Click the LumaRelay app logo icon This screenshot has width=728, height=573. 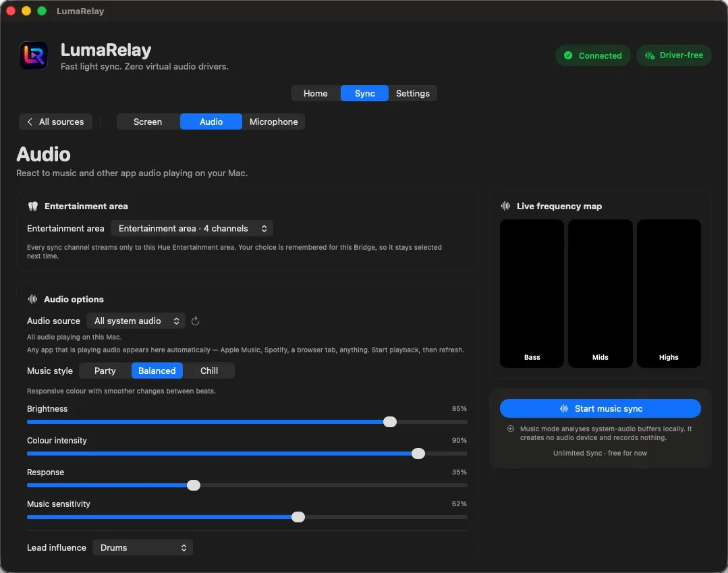(34, 55)
